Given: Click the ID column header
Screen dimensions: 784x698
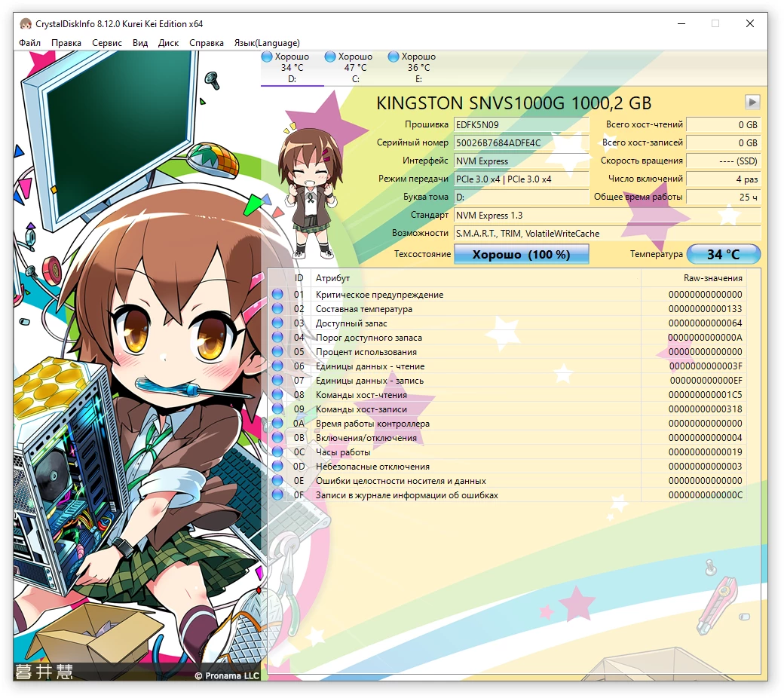Looking at the screenshot, I should (299, 278).
